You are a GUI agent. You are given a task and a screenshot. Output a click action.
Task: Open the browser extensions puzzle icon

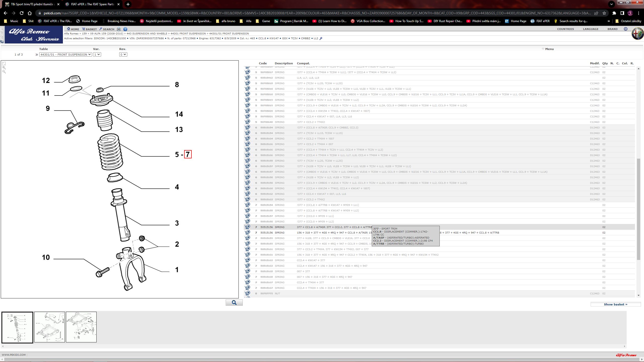[614, 13]
